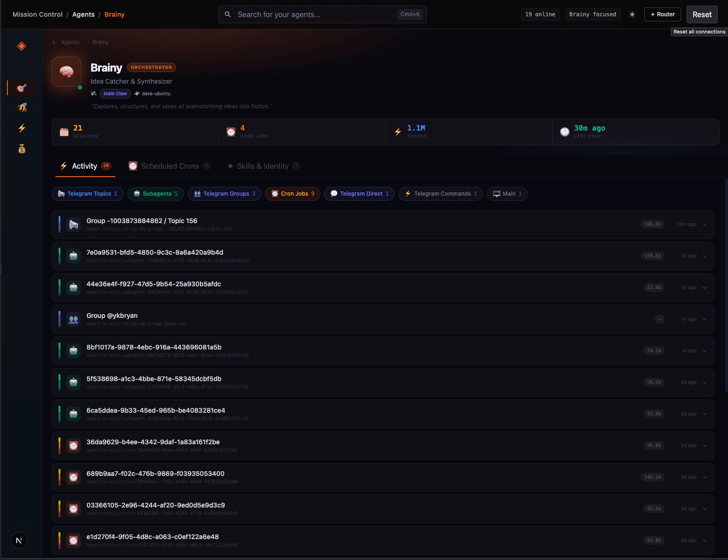The width and height of the screenshot is (728, 560).
Task: Click the last seen clock stat icon
Action: (x=565, y=132)
